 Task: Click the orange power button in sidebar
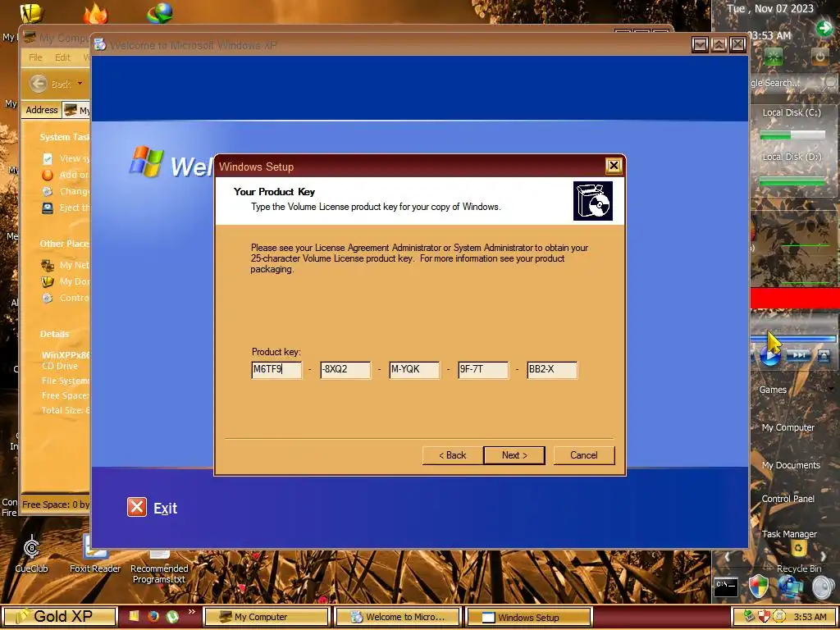[x=819, y=57]
